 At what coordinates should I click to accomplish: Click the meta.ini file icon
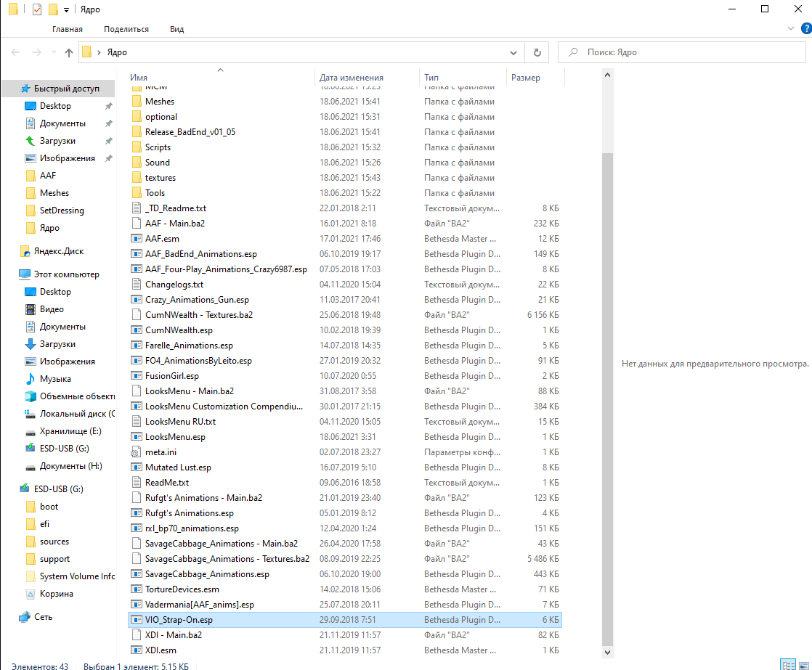(136, 452)
